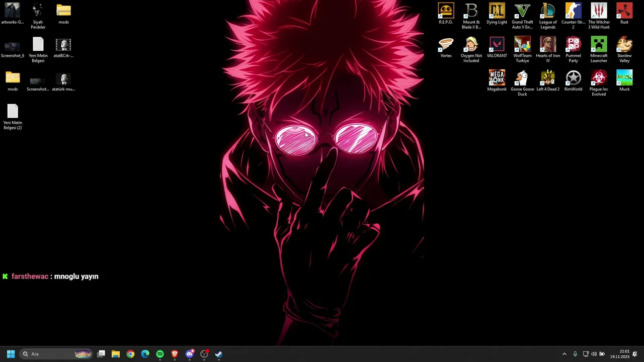Click the battery status tray icon

tap(602, 354)
